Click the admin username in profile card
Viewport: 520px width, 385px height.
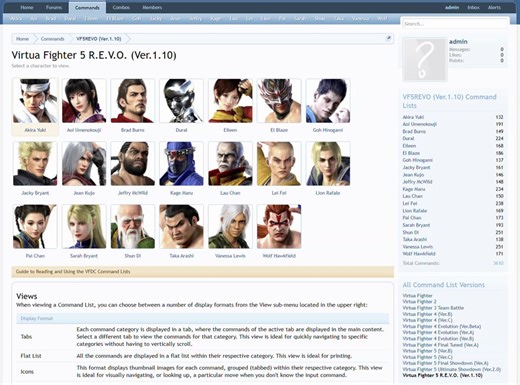point(458,42)
